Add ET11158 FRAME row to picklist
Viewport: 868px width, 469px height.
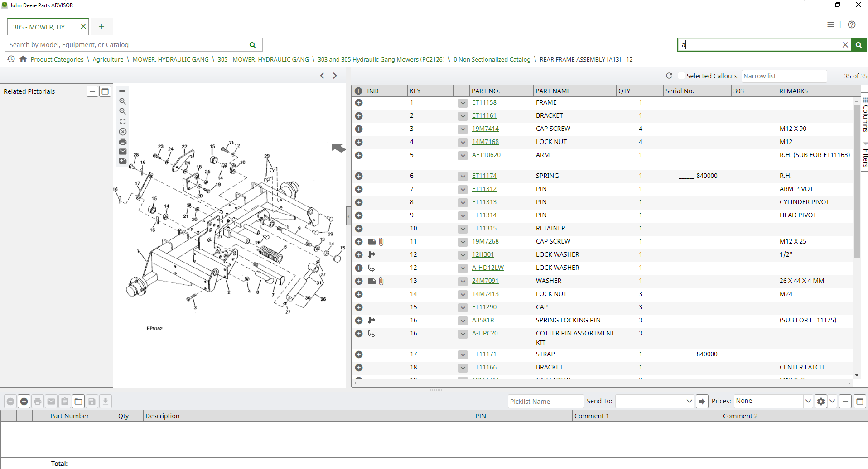tap(359, 103)
